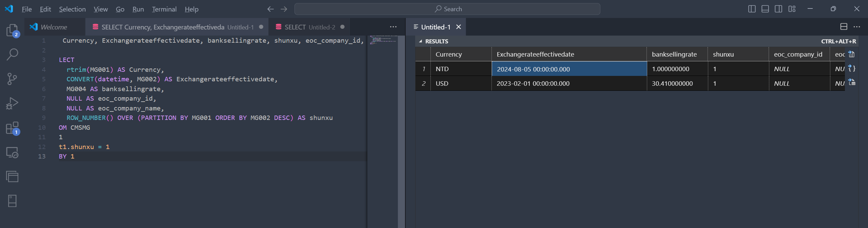
Task: Toggle the secondary side bar
Action: click(x=778, y=9)
